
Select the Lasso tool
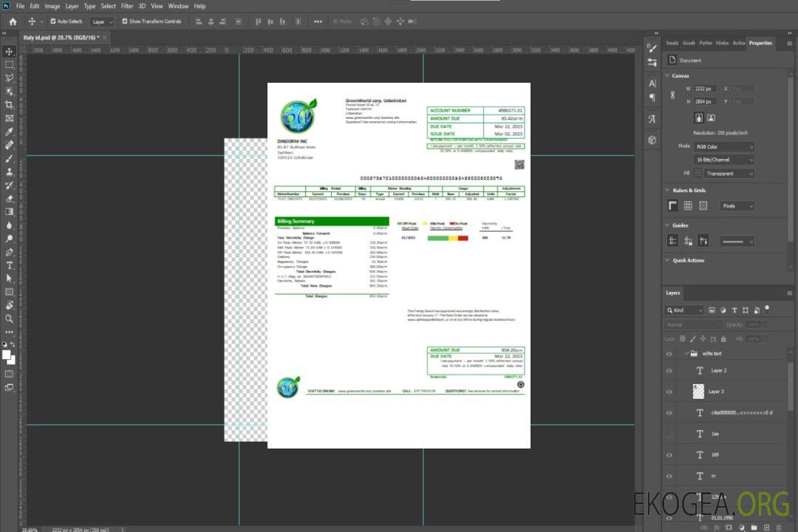(9, 78)
